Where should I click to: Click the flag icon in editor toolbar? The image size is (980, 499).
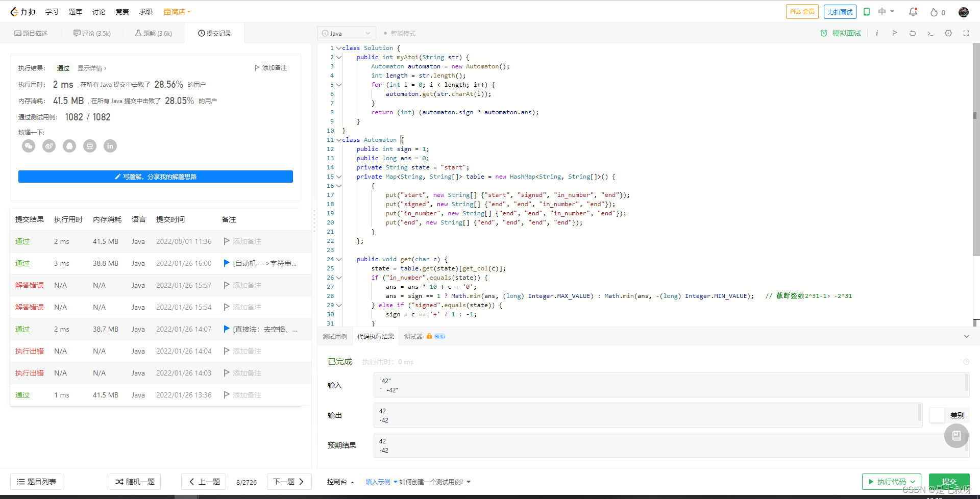click(895, 33)
